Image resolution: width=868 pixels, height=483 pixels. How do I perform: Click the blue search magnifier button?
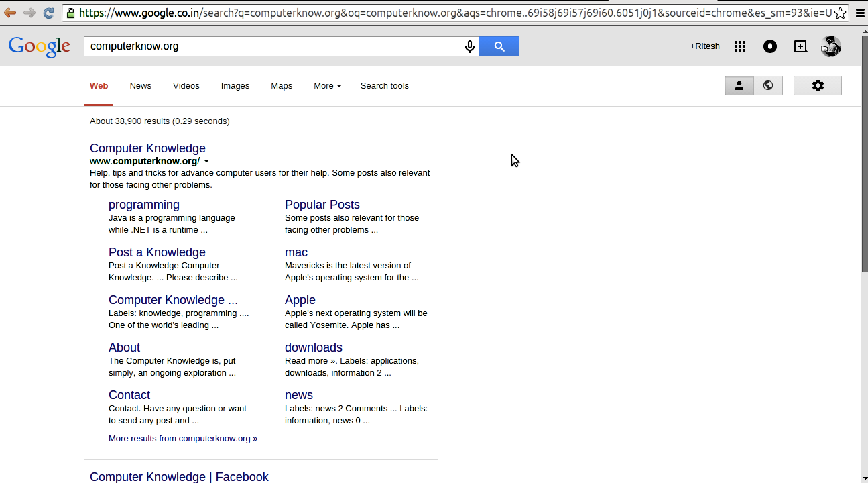[499, 46]
